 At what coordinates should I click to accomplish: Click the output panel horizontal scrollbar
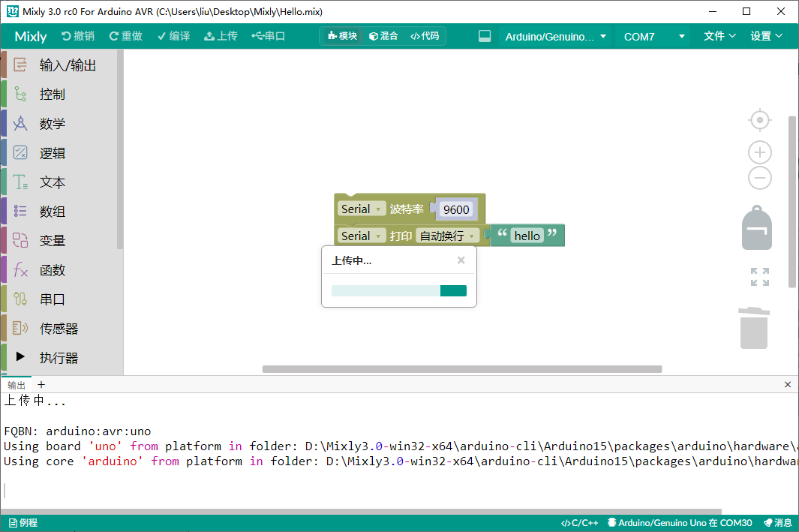coord(362,512)
